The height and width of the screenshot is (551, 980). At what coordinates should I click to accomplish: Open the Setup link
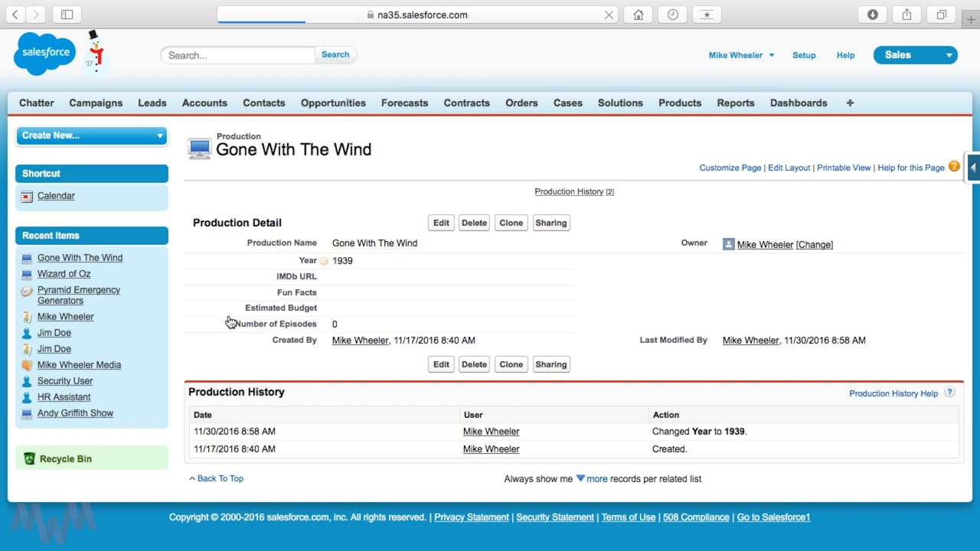804,55
